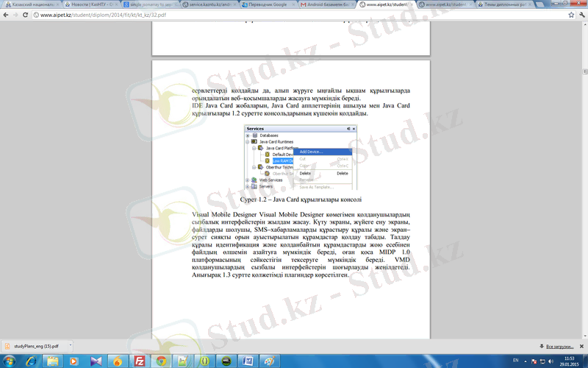Click the Google Chrome taskbar icon
Image resolution: width=588 pixels, height=368 pixels.
click(161, 361)
